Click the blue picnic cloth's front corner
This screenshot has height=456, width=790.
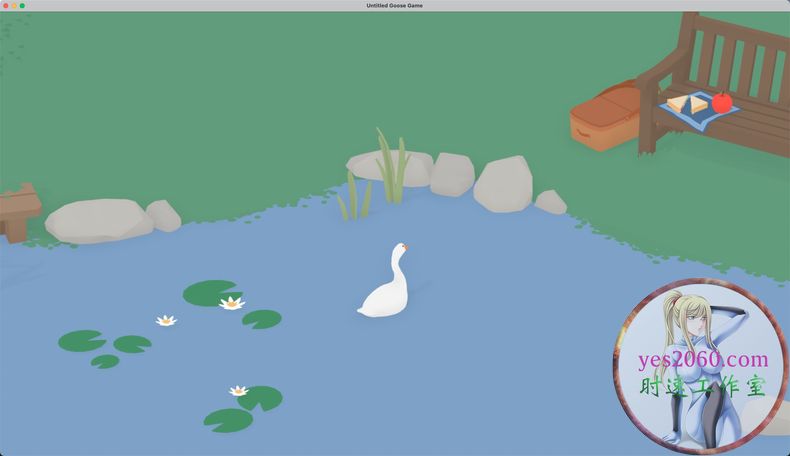706,127
